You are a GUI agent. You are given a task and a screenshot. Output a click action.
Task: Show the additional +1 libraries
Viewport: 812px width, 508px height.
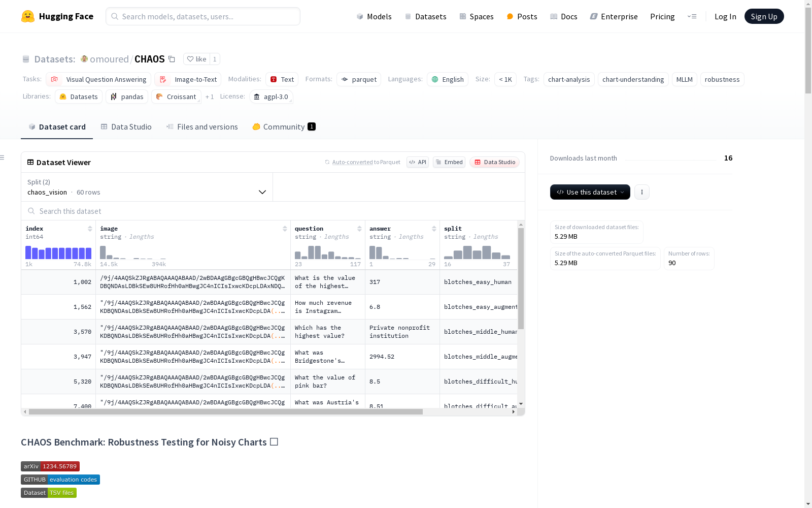[210, 97]
